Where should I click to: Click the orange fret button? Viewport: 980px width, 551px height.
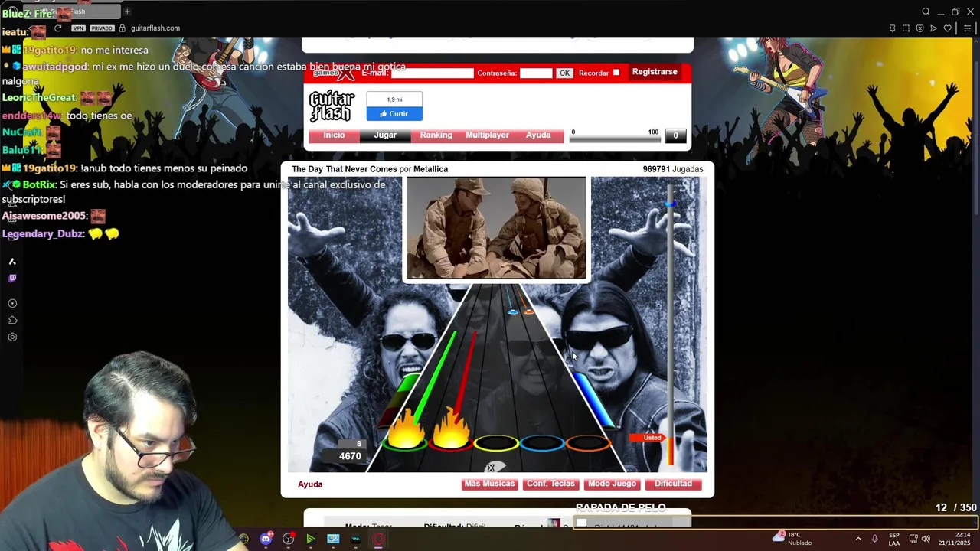(x=587, y=444)
